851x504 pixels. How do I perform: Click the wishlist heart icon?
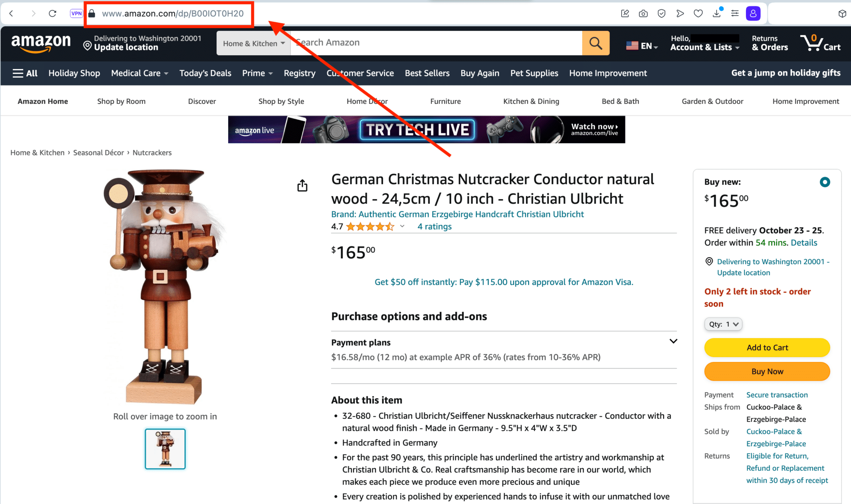(699, 13)
